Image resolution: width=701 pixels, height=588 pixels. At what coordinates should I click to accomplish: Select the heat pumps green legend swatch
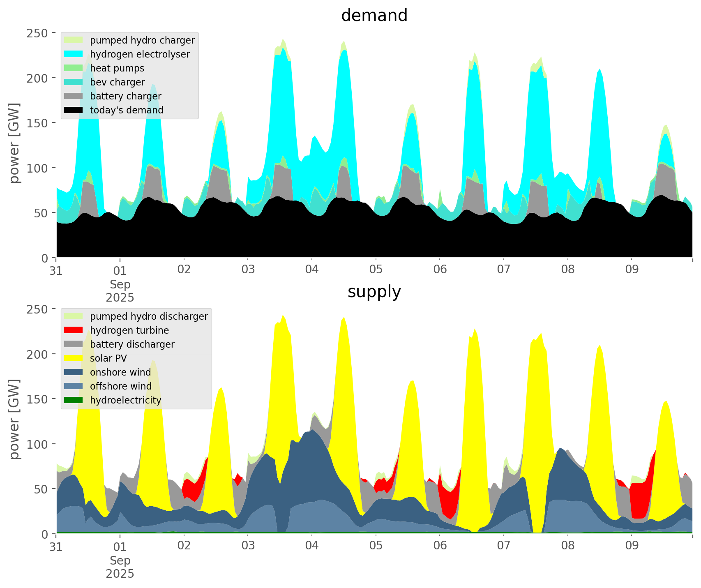click(74, 68)
